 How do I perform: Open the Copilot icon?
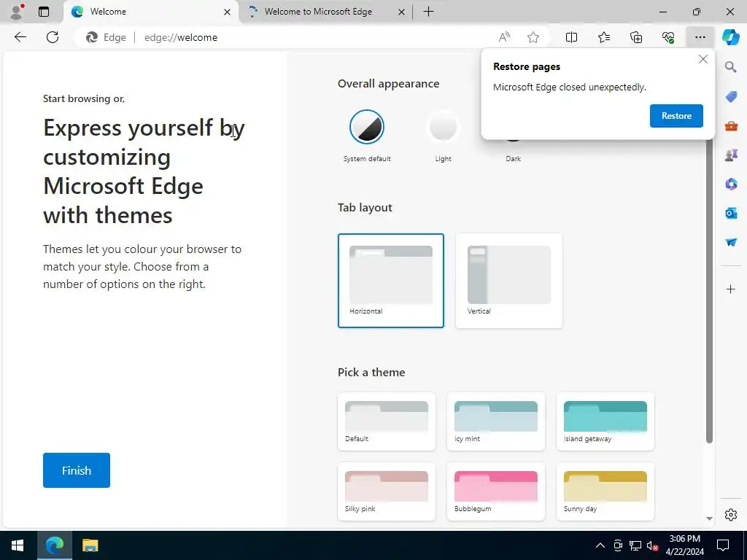click(730, 37)
